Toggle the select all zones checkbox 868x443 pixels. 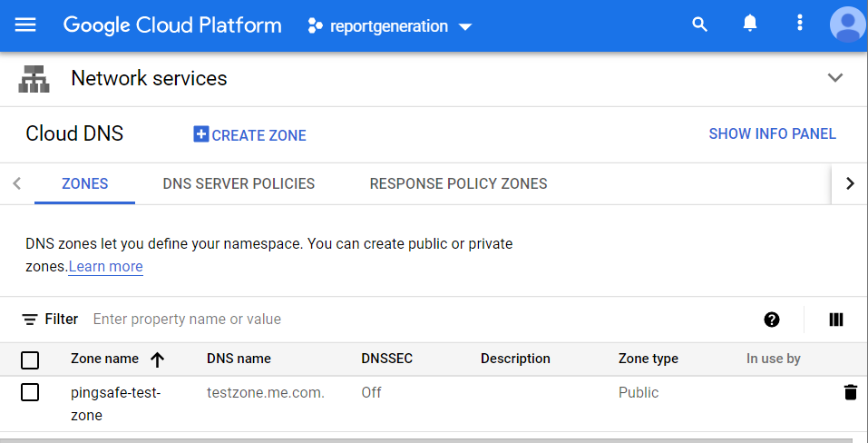coord(30,359)
